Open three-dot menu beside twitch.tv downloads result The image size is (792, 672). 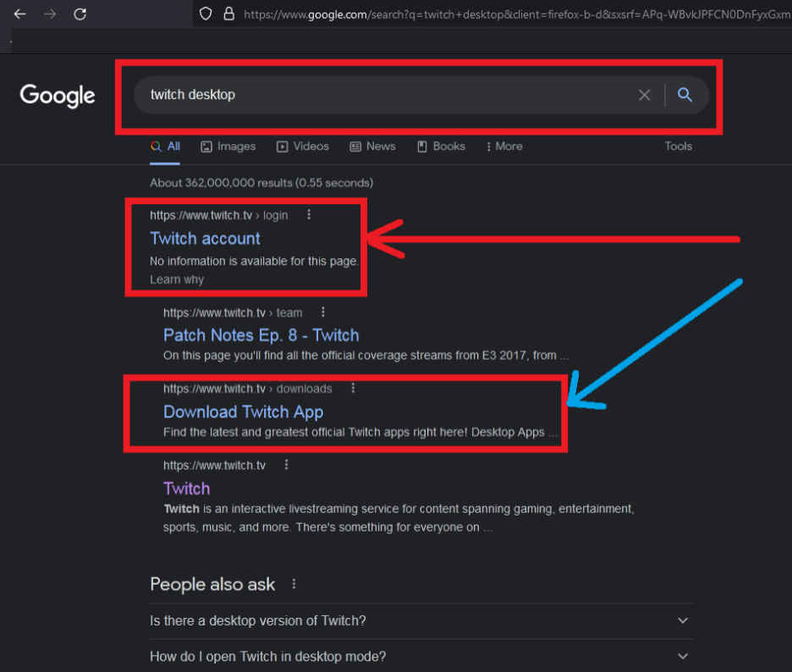(353, 388)
